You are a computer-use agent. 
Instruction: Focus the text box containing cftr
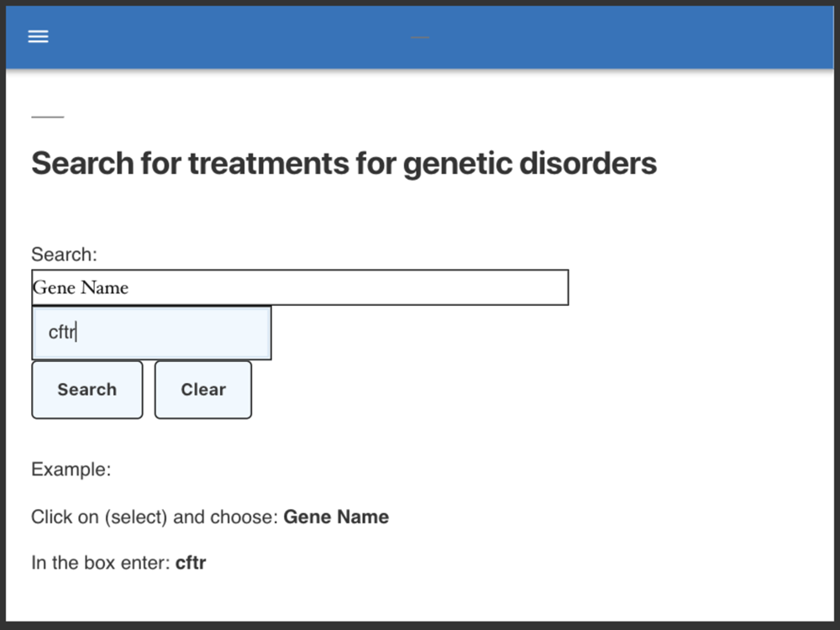point(151,333)
